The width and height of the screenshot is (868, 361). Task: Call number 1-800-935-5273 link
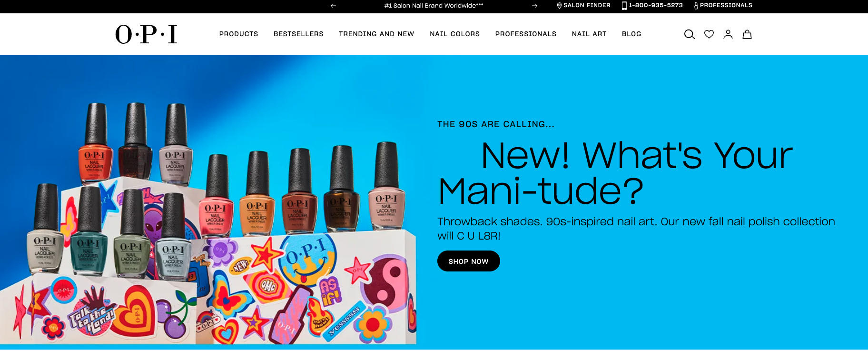[652, 5]
